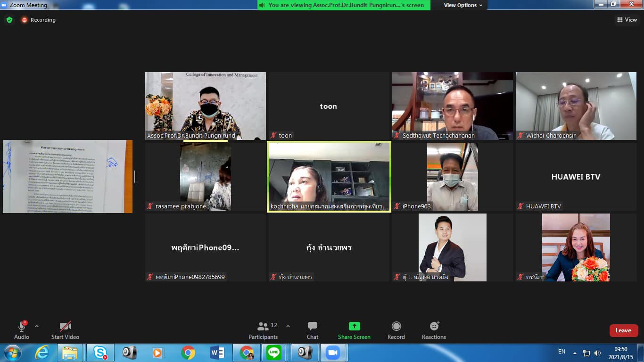Open the Reactions menu
The image size is (644, 362).
pos(434,330)
